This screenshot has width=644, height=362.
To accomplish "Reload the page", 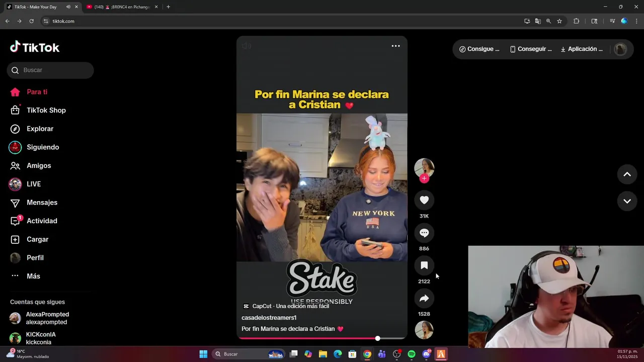I will pos(31,21).
